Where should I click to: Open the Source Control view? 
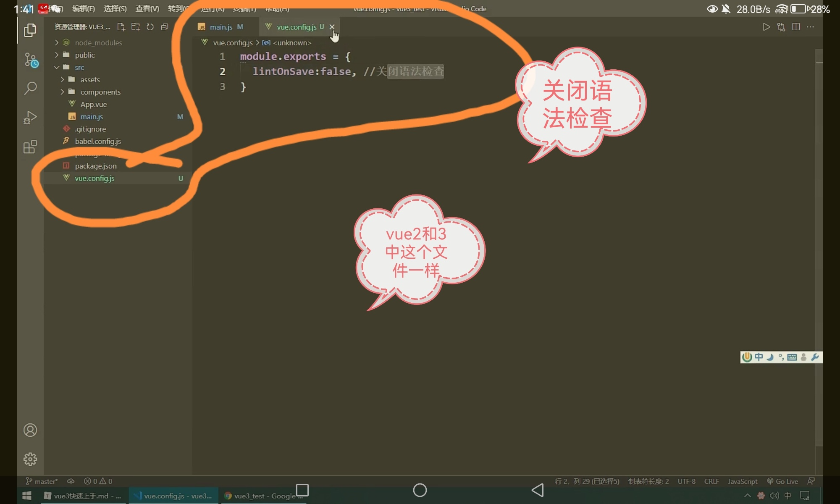point(31,60)
